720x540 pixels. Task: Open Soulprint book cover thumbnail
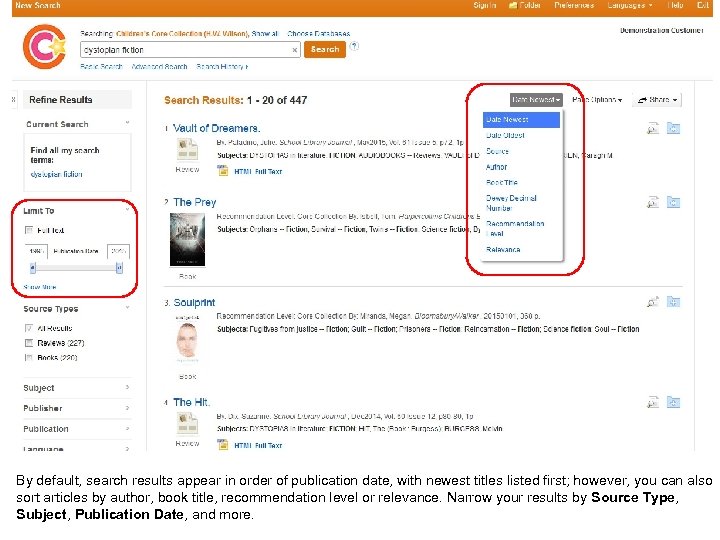(x=187, y=341)
